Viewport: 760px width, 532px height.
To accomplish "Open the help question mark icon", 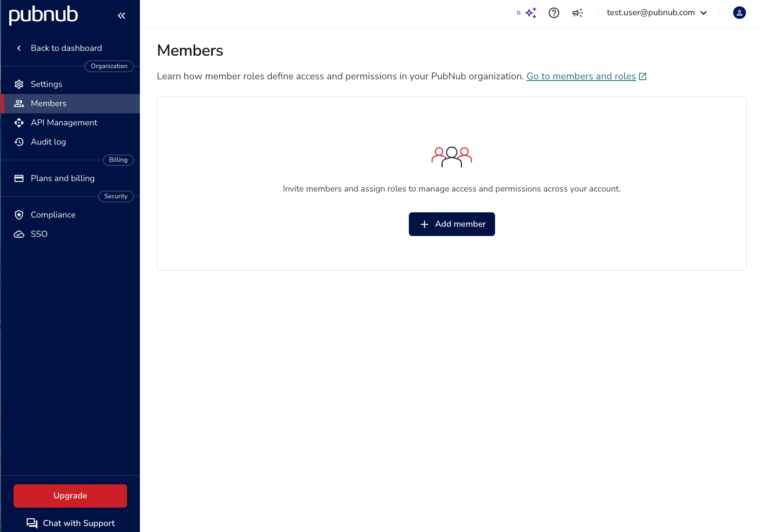I will coord(554,13).
